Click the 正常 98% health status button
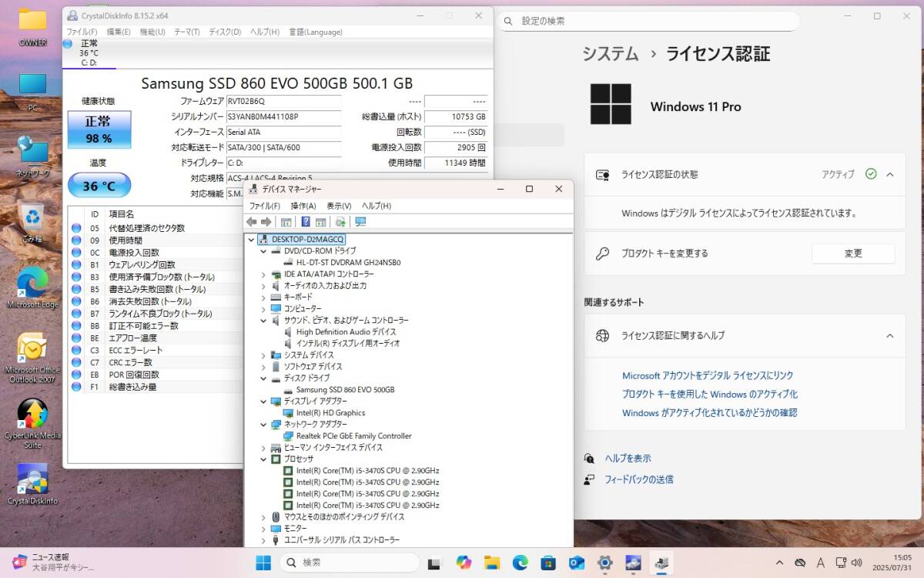This screenshot has height=578, width=924. tap(99, 129)
